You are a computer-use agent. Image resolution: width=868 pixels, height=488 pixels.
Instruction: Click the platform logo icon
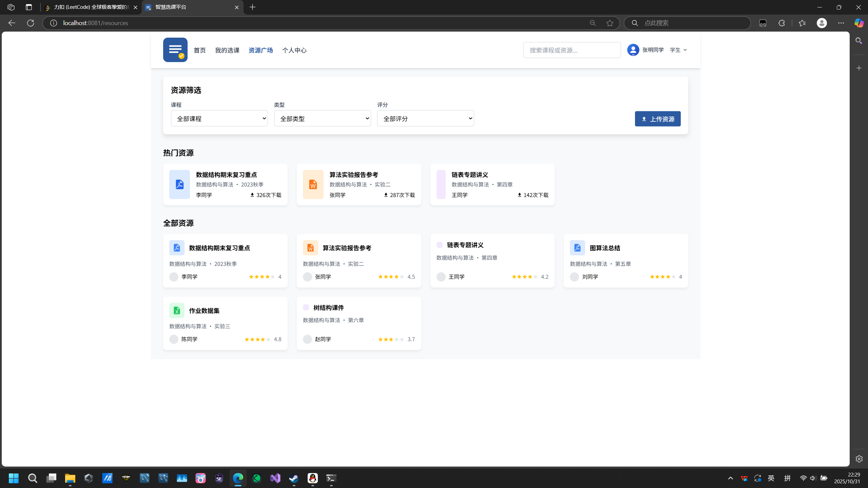(x=175, y=50)
